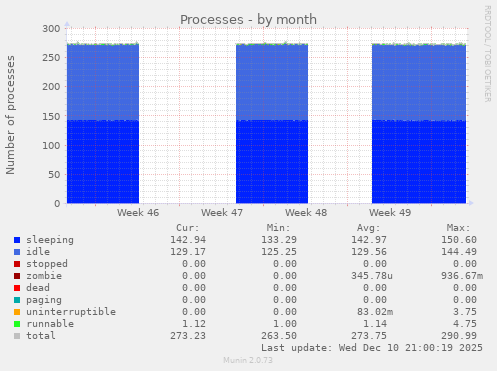Click the 'Week 48' axis label

306,213
